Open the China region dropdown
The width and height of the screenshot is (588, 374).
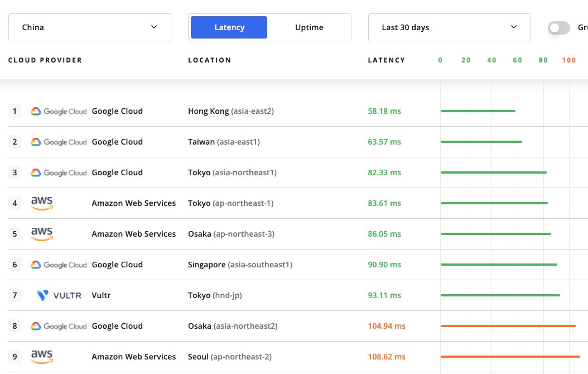coord(90,27)
